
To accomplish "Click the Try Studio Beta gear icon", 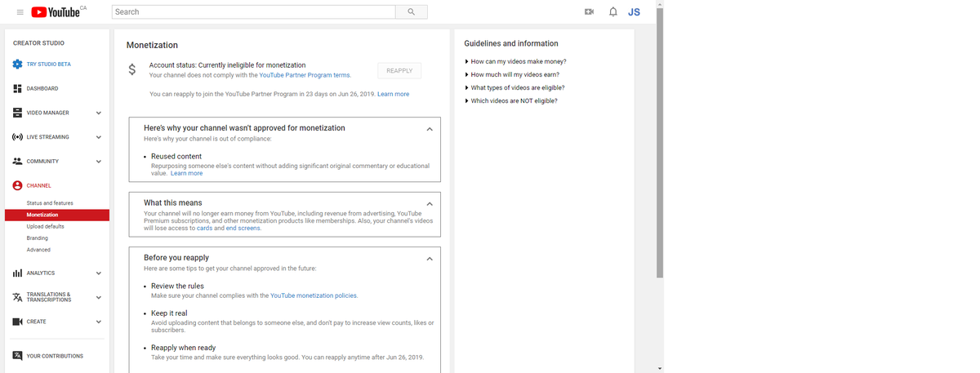I will pos(17,64).
